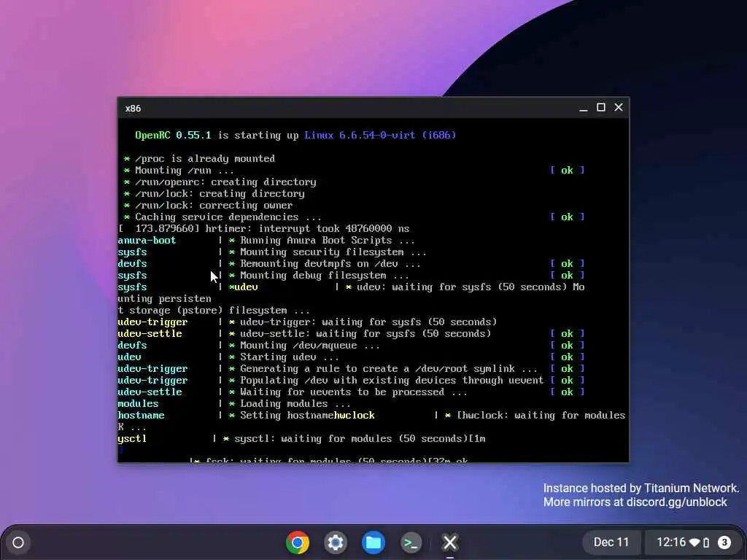
Task: Click yellow 'udev-settle' service name
Action: pyautogui.click(x=150, y=334)
